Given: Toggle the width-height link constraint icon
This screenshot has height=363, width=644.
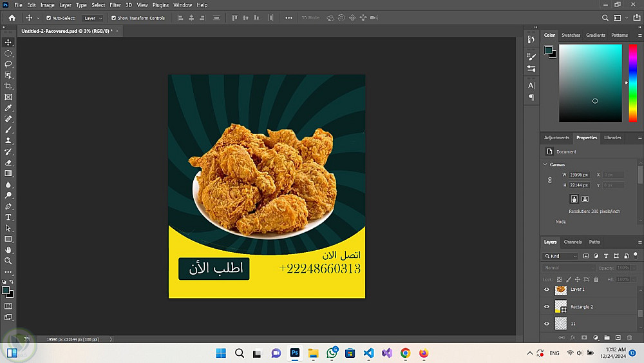Looking at the screenshot, I should coord(550,180).
